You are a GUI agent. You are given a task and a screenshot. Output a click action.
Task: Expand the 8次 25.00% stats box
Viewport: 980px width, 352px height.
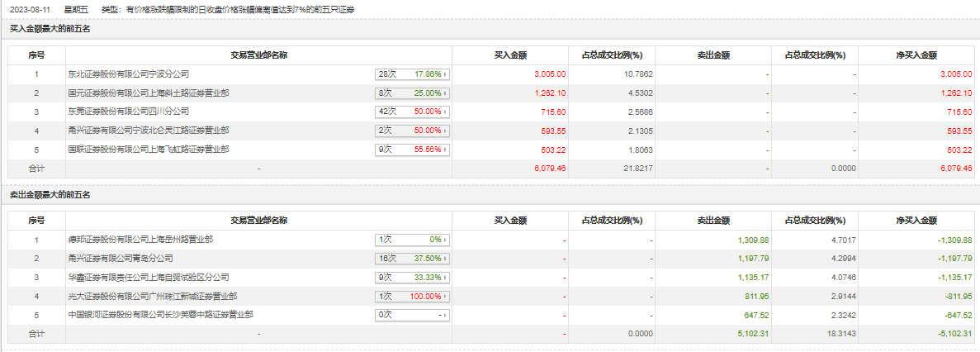pyautogui.click(x=413, y=93)
